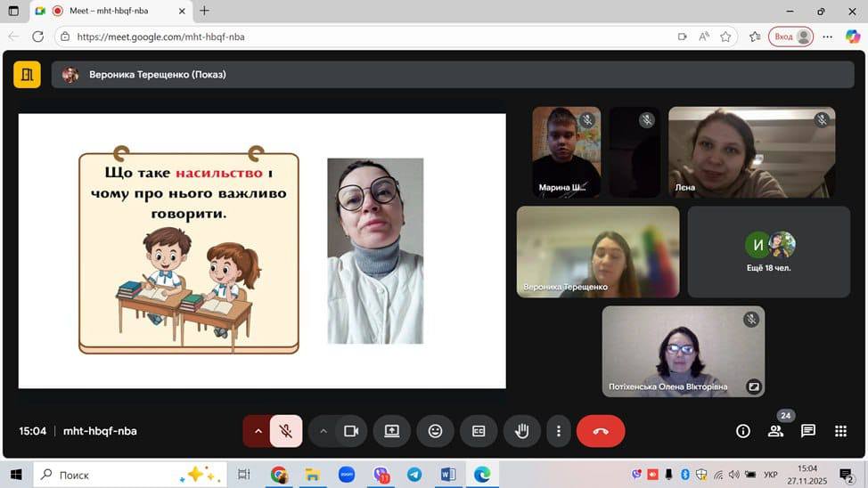This screenshot has height=488, width=868.
Task: Click the meet.google.com address bar
Action: pyautogui.click(x=356, y=37)
